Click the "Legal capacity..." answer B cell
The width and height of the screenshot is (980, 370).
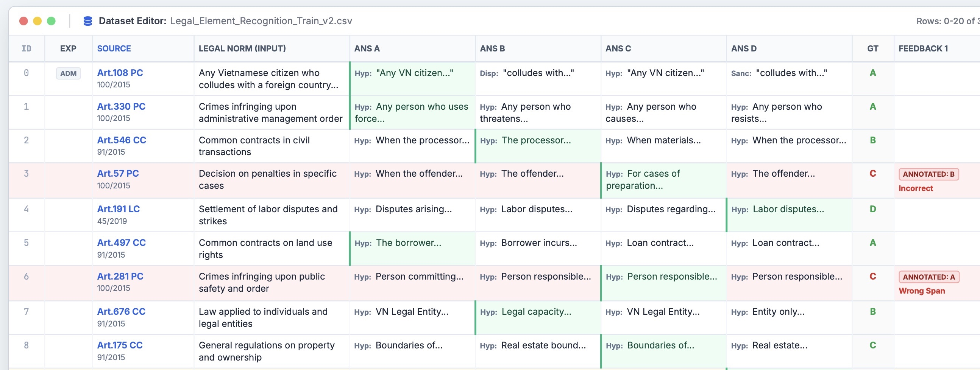click(x=536, y=312)
